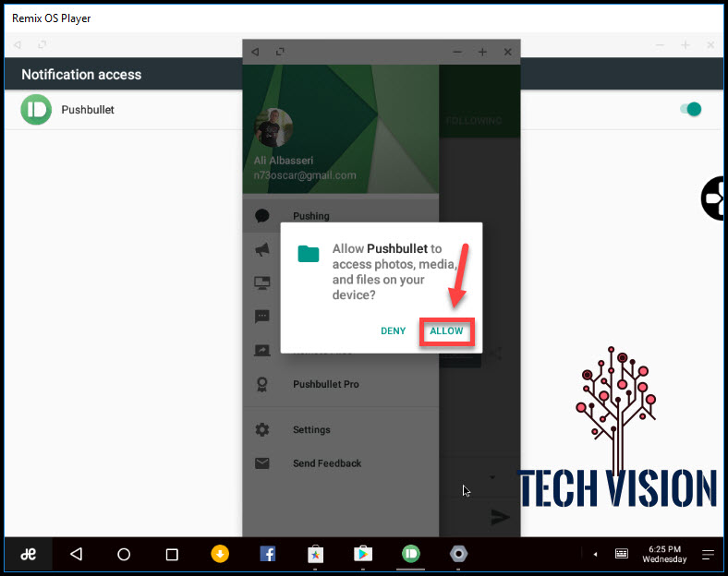Click the FOLLOWING tab in Pushbullet
This screenshot has height=576, width=728.
tap(474, 121)
